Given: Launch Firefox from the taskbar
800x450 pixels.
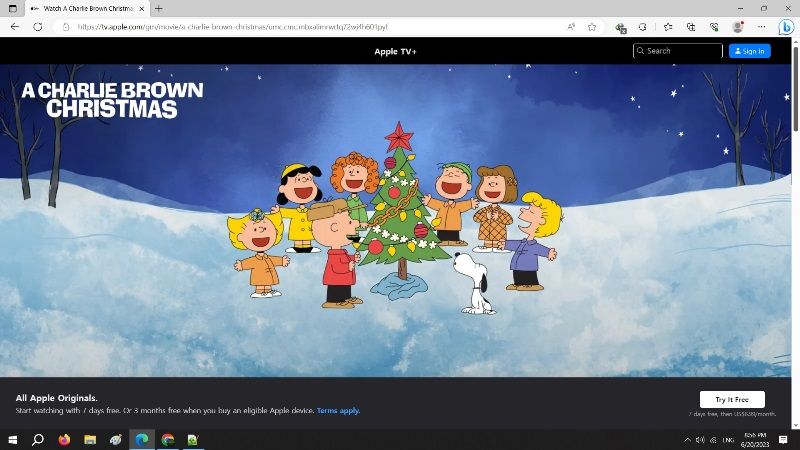Looking at the screenshot, I should coord(64,440).
